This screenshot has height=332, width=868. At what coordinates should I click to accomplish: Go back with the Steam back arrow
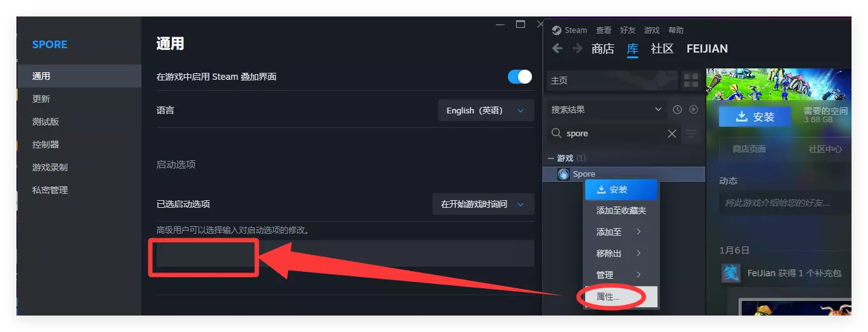point(557,49)
